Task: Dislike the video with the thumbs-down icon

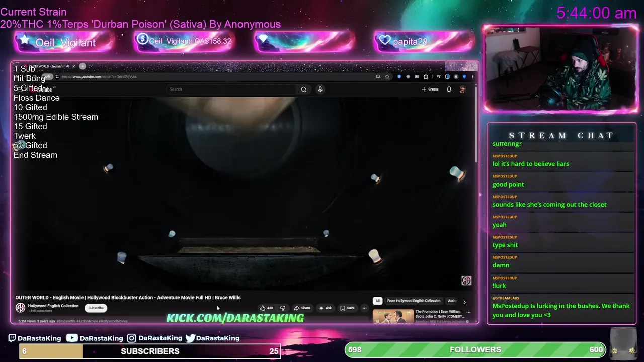Action: (283, 308)
